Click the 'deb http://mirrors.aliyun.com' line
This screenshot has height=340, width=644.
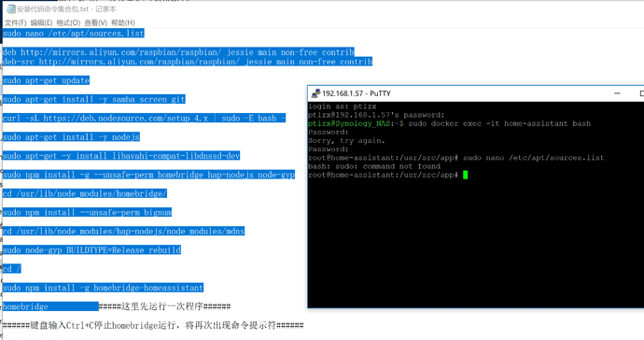tap(178, 52)
